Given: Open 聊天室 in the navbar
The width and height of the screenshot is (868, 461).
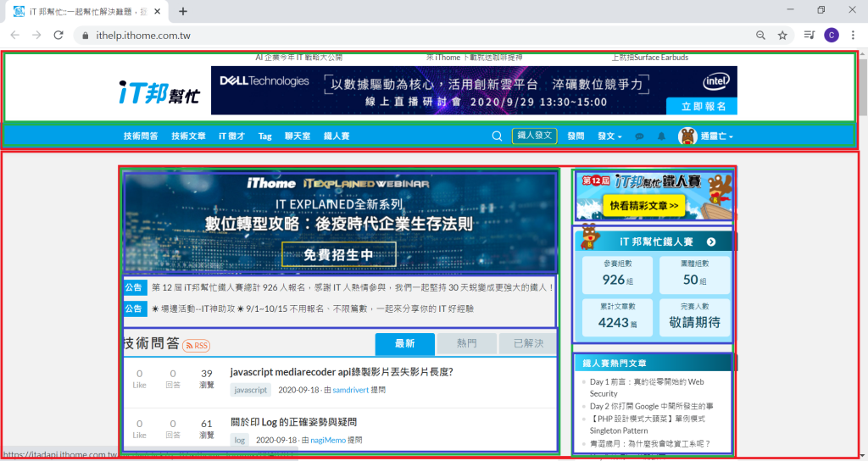Looking at the screenshot, I should pyautogui.click(x=298, y=136).
